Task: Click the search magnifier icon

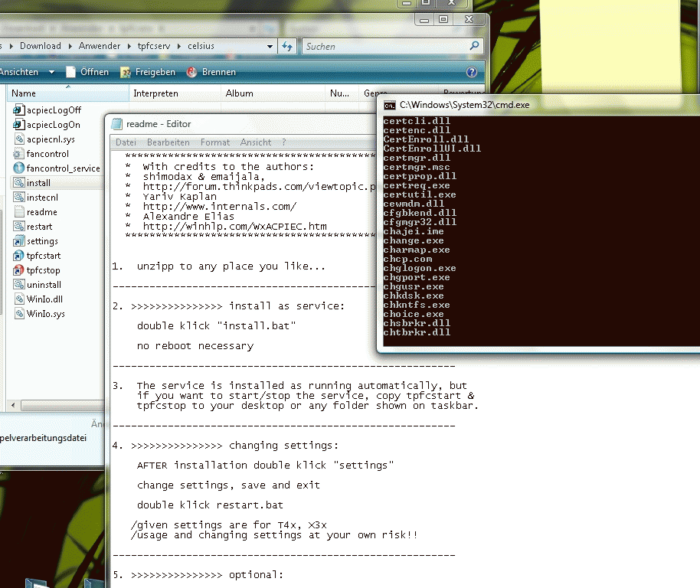Action: 474,46
